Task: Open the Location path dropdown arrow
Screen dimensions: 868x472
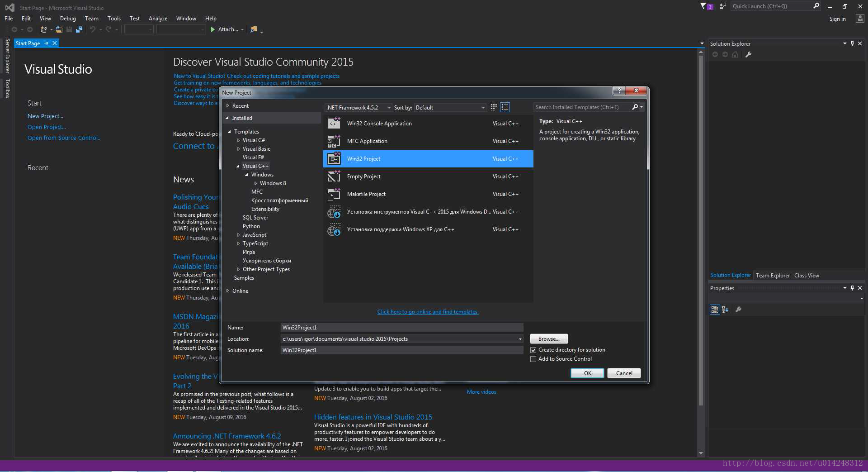Action: coord(520,339)
